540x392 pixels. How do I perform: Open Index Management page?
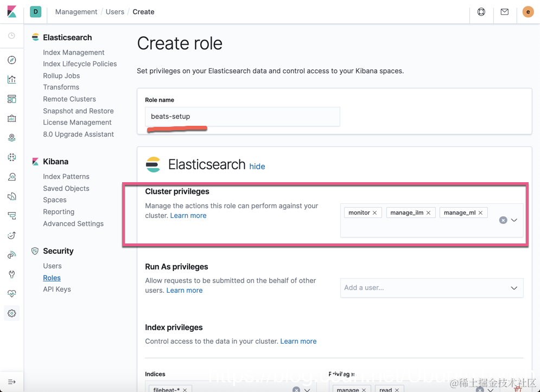73,52
